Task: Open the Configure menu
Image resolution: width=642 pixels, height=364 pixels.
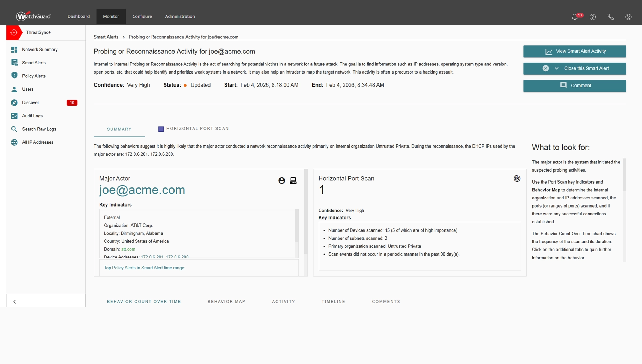Action: pyautogui.click(x=142, y=16)
